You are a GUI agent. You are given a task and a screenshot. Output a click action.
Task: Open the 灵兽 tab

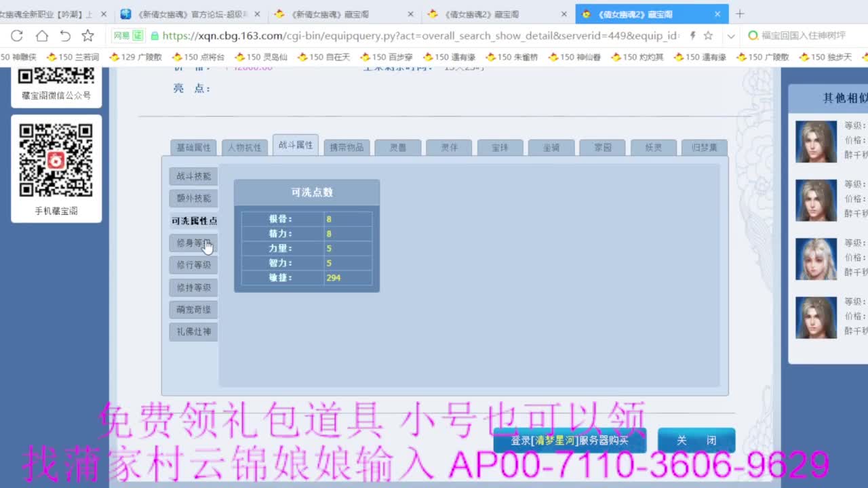(398, 148)
